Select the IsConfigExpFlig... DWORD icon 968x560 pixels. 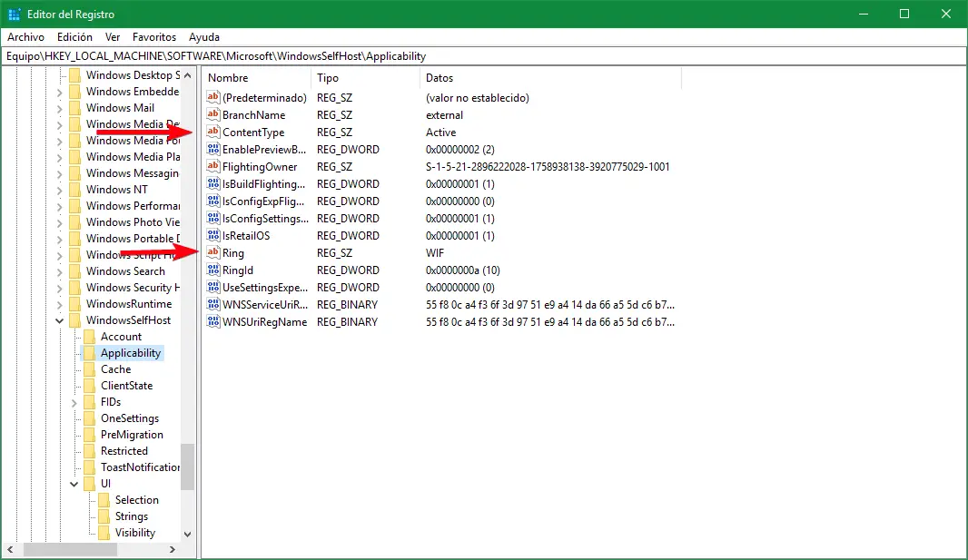213,201
